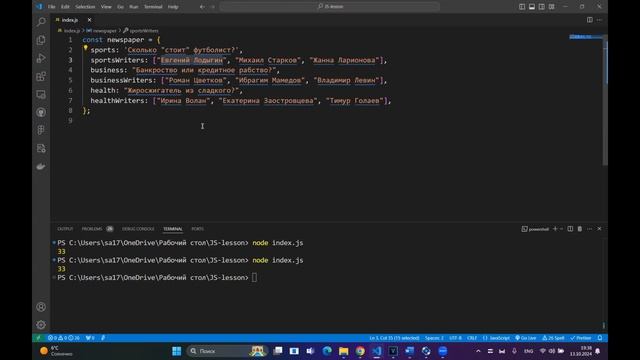Open errors and warnings status indicator
This screenshot has width=640, height=360.
click(63, 338)
